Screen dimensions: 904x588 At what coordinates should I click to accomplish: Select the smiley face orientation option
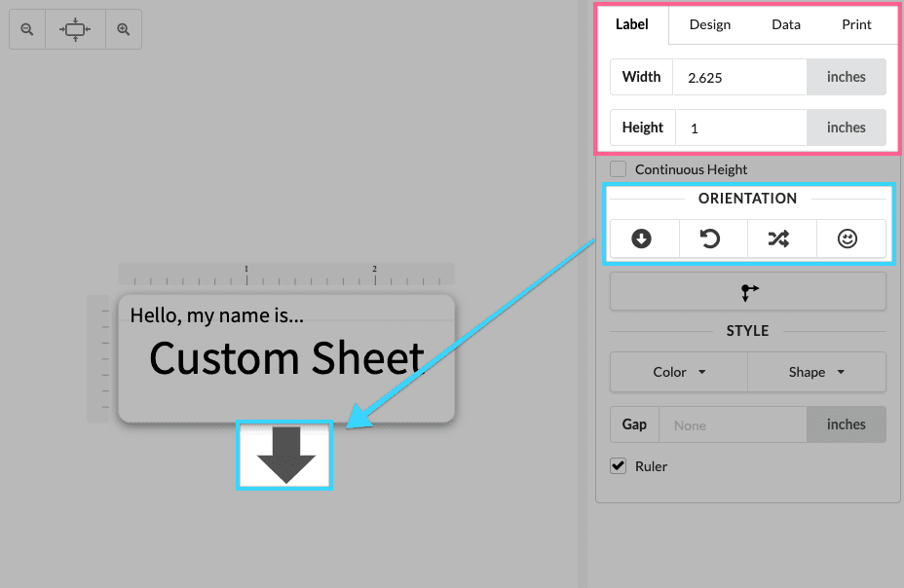tap(848, 238)
